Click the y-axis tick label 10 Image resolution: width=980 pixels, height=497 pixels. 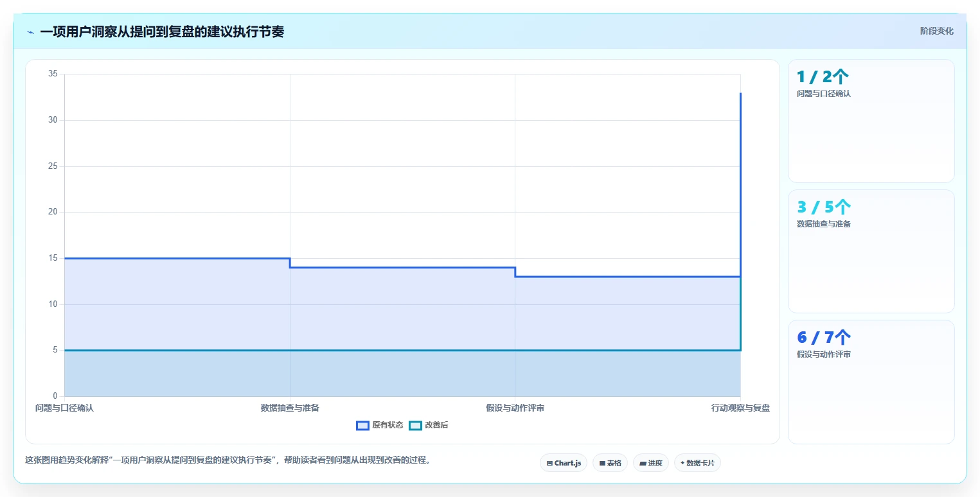[53, 304]
